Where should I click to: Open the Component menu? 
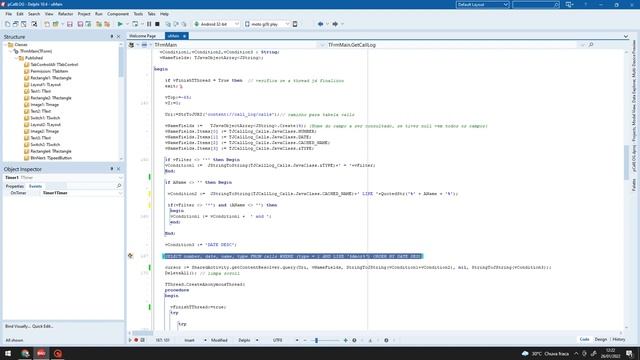pos(118,14)
